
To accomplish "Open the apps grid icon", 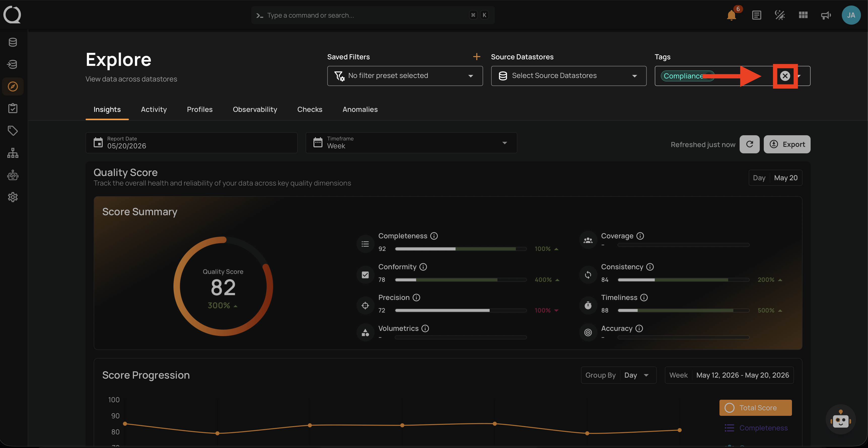I will (x=803, y=15).
